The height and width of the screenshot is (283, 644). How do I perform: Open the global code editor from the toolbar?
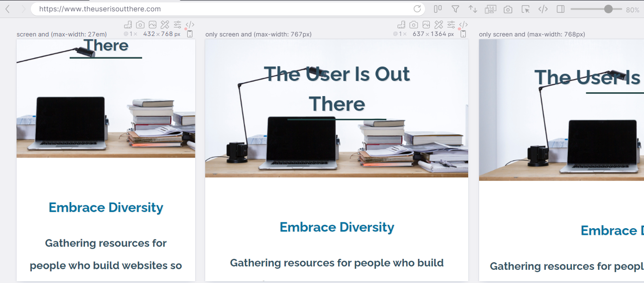pos(543,9)
